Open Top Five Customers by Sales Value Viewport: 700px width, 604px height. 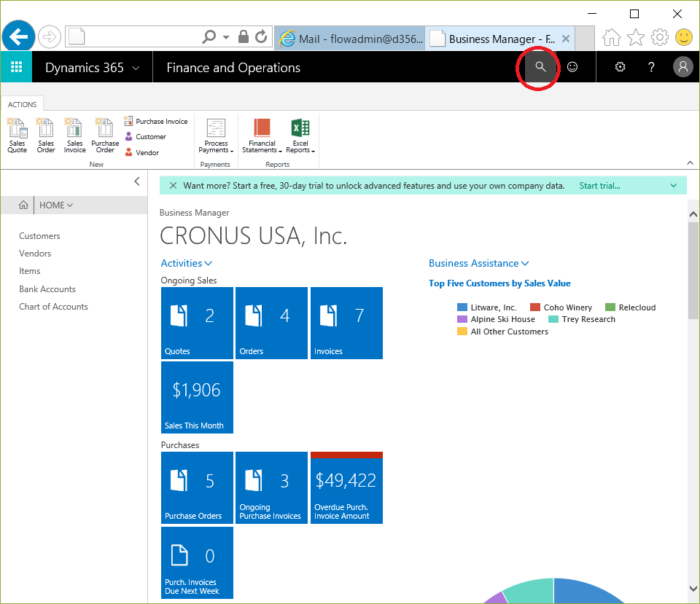pyautogui.click(x=499, y=283)
